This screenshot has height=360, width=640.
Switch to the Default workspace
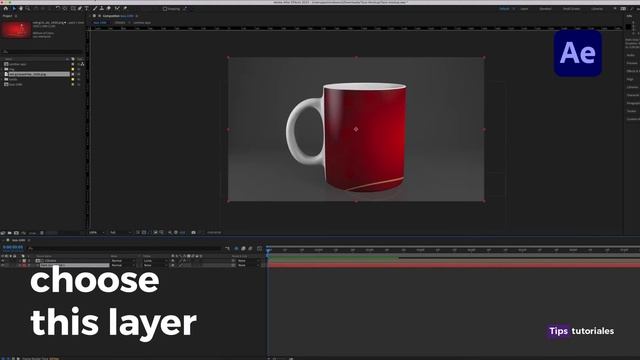click(x=504, y=9)
